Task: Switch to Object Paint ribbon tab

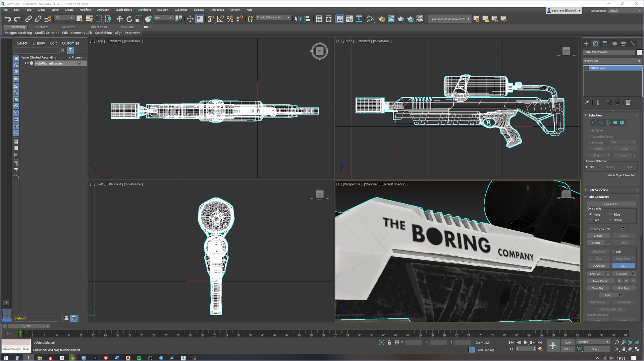Action: tap(98, 27)
